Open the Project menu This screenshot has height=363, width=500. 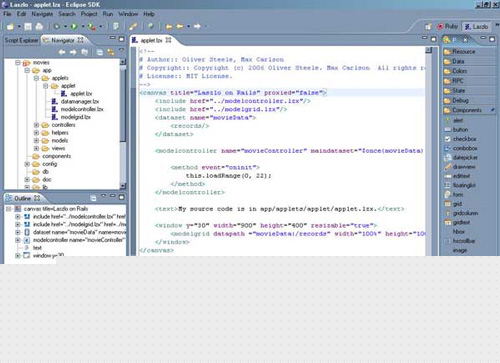coord(89,14)
